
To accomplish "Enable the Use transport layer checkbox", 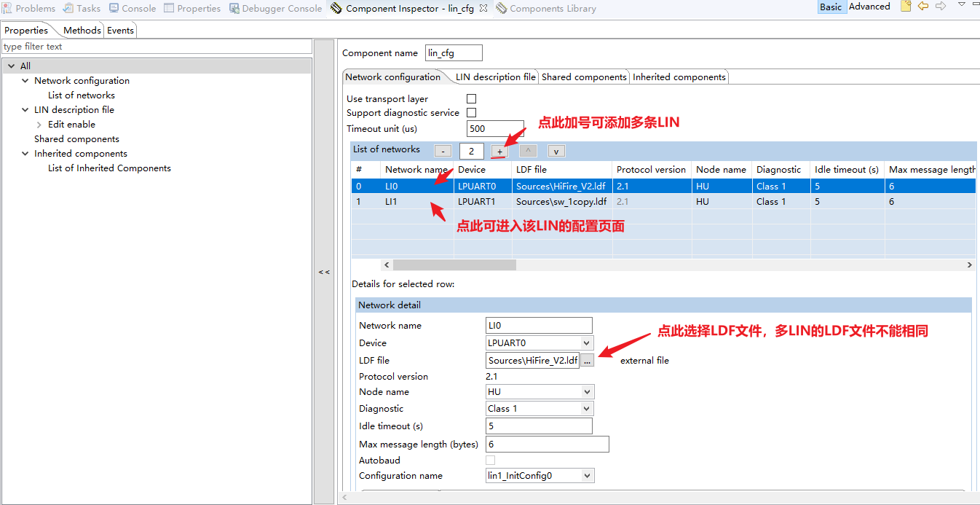I will tap(471, 98).
